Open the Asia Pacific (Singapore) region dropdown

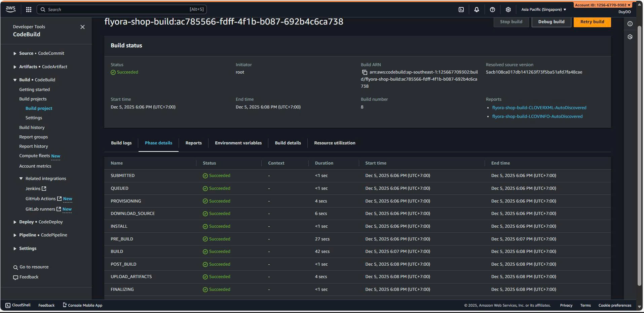(x=543, y=9)
